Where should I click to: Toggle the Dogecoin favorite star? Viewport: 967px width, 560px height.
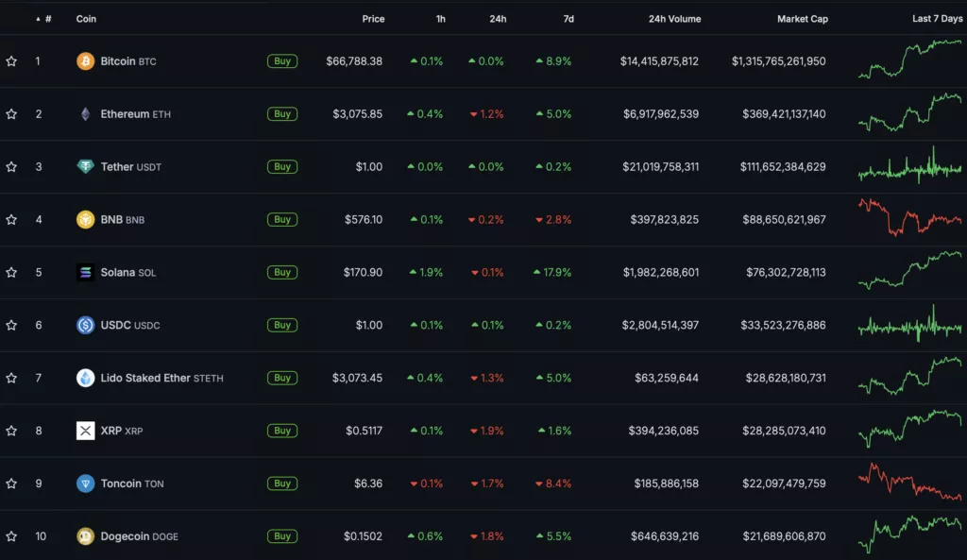[x=11, y=536]
